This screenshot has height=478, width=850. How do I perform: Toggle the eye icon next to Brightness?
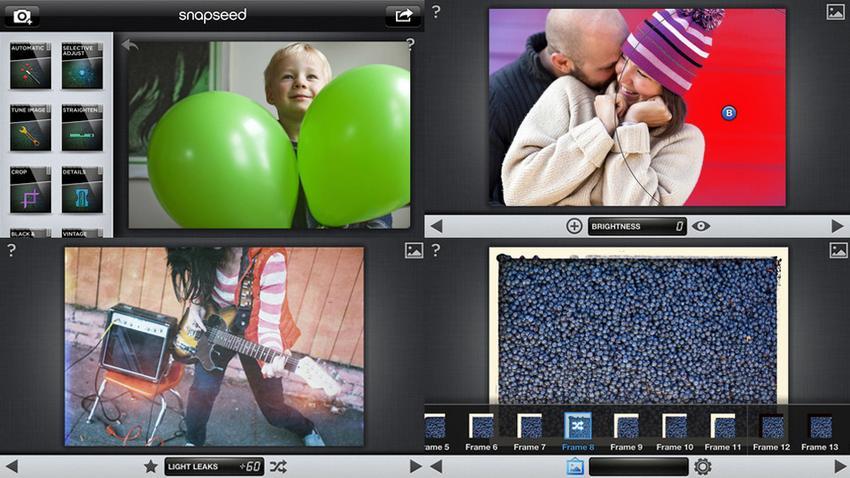701,226
